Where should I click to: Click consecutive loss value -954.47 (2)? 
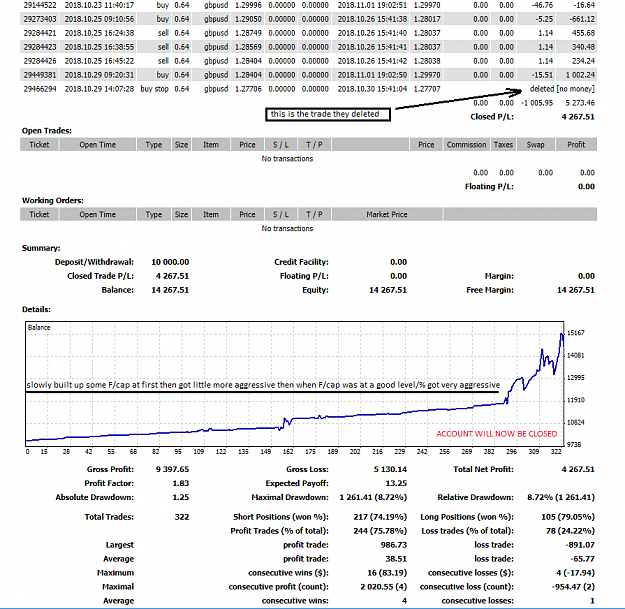573,587
